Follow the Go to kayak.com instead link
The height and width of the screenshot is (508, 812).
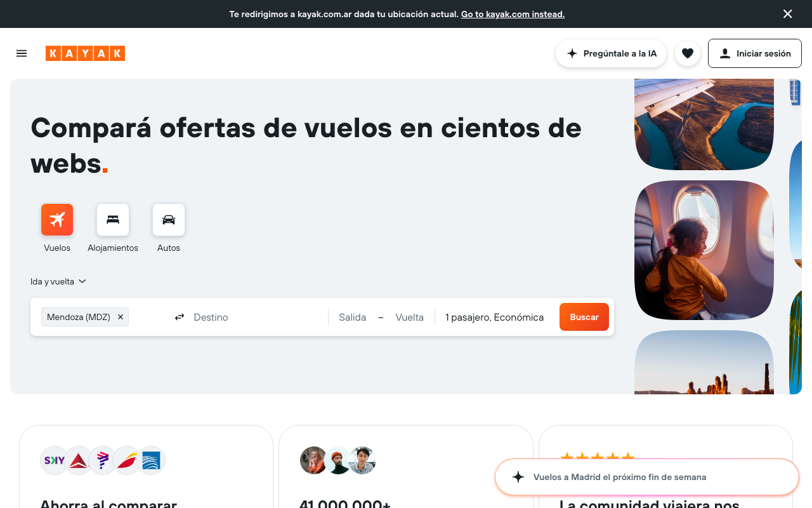click(513, 14)
